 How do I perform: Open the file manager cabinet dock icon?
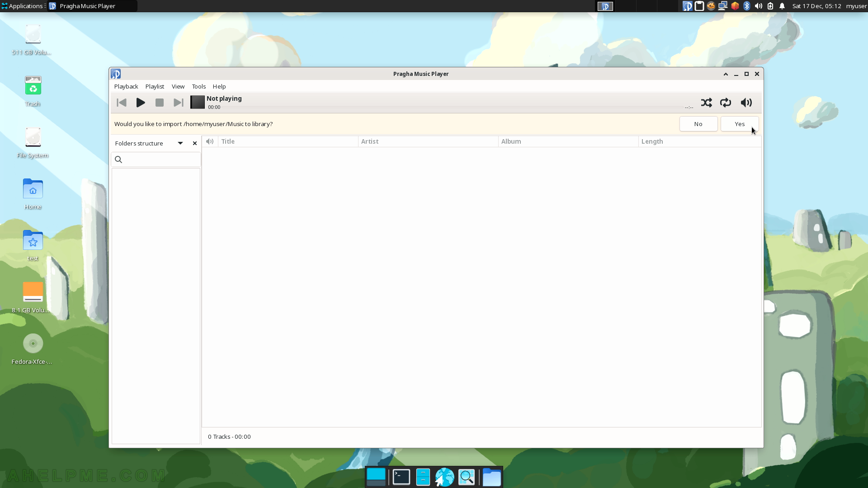(x=423, y=477)
